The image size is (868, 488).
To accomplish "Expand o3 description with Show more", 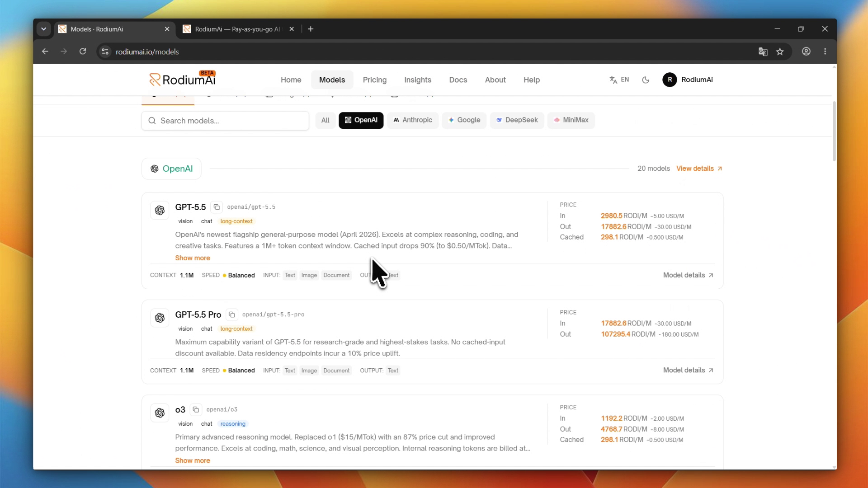I will click(x=193, y=460).
